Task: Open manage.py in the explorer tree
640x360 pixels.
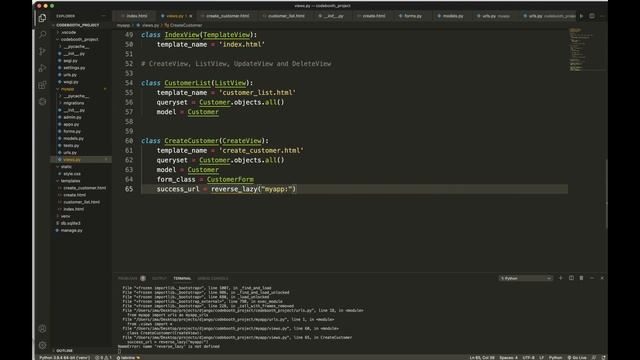Action: click(71, 230)
